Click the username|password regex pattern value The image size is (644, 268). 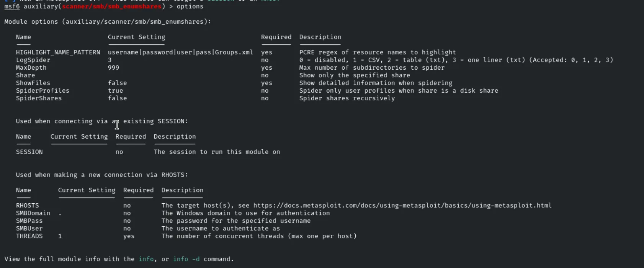[x=180, y=52]
